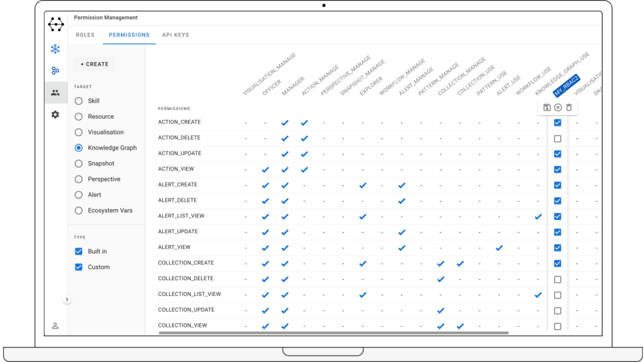The height and width of the screenshot is (362, 644).
Task: Uncheck ACTION_VIEW for MY_RBAC2
Action: 557,170
